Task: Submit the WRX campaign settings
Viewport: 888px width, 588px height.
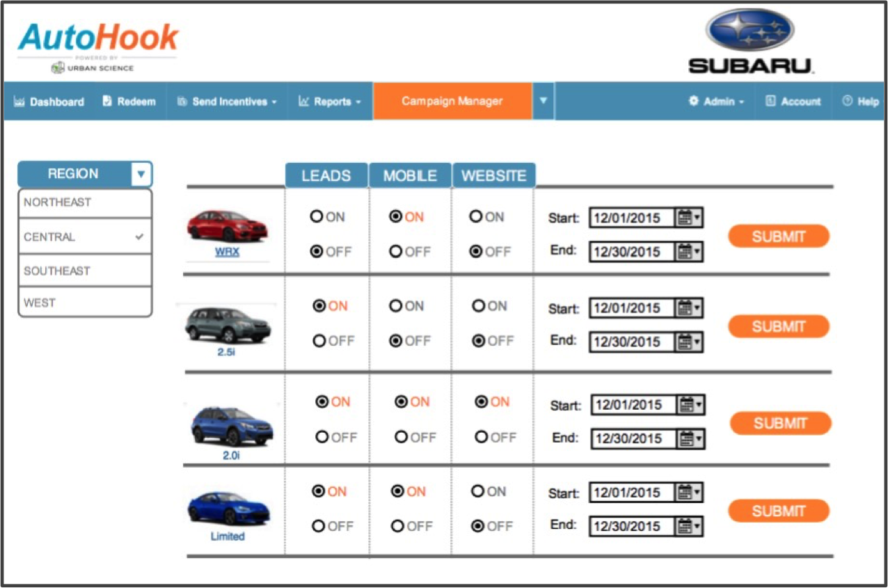Action: coord(779,237)
